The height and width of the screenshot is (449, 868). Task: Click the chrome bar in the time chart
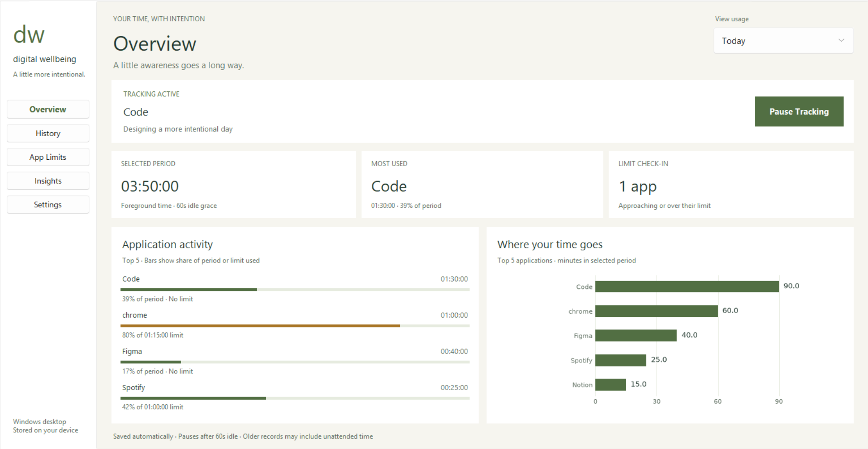(x=657, y=311)
